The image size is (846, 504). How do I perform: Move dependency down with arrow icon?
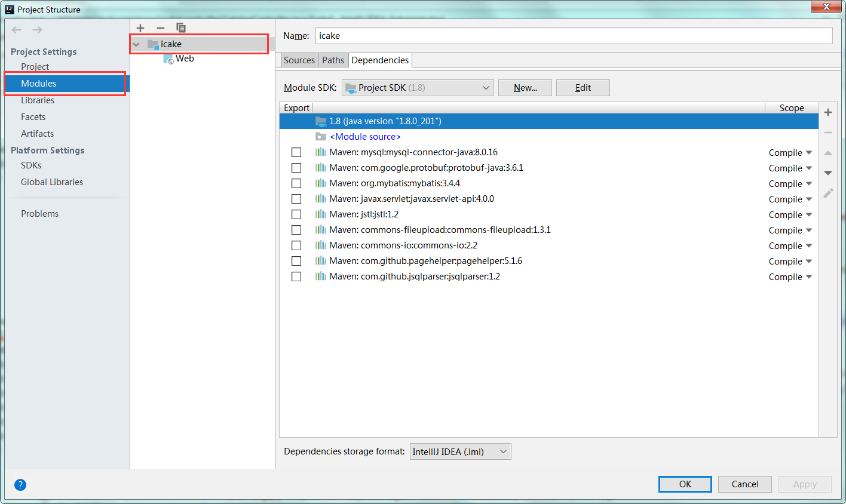pyautogui.click(x=828, y=173)
